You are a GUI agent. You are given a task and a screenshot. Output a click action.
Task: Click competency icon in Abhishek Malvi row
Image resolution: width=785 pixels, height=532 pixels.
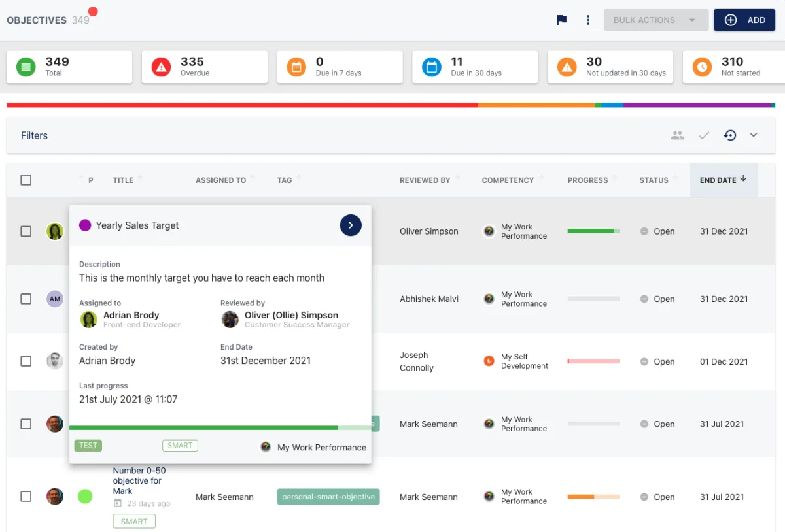point(489,299)
